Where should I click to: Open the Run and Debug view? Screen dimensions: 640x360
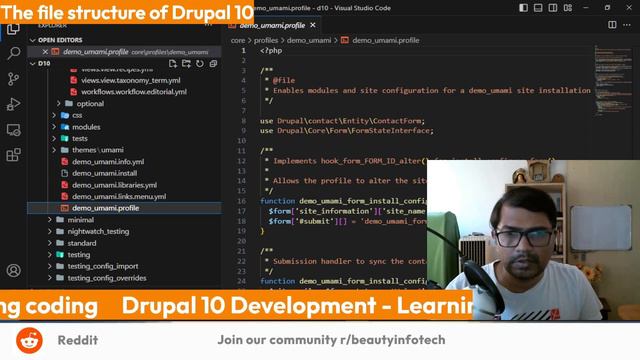(13, 104)
